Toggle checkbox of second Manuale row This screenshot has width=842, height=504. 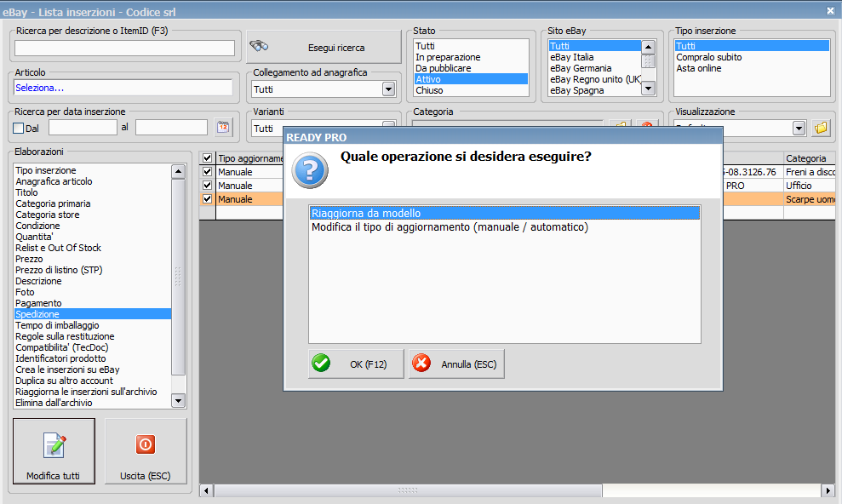click(207, 185)
